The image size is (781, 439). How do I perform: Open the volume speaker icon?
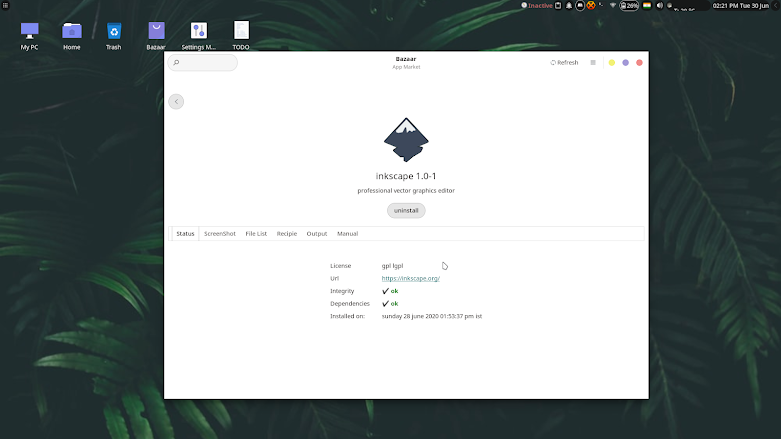coord(659,5)
